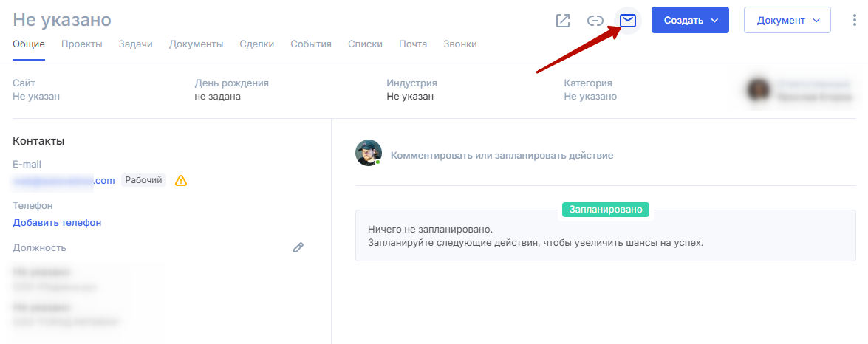Switch to the Почта tab
Viewport: 868px width, 344px height.
pos(413,44)
